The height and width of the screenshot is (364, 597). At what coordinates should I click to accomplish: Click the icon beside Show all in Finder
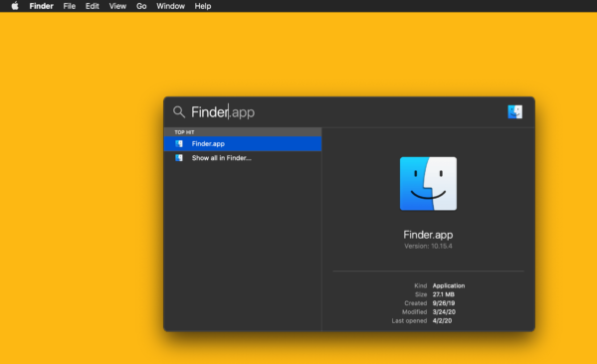tap(179, 158)
